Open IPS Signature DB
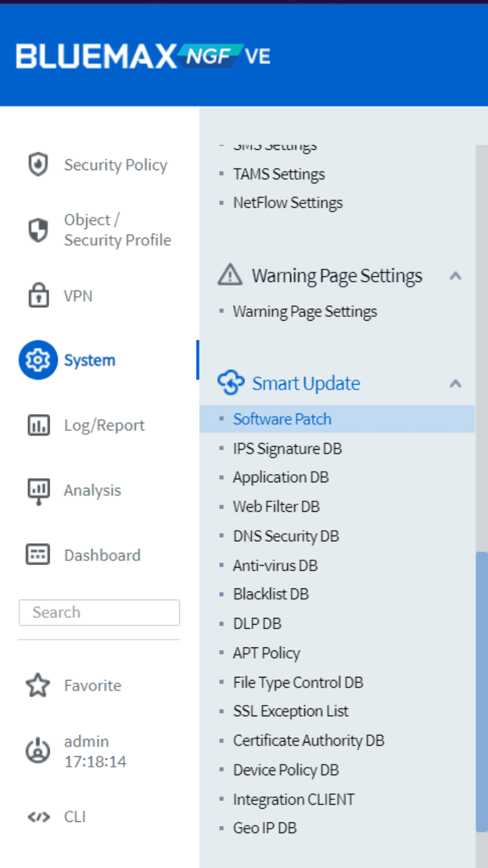Screen dimensions: 488x868 point(287,448)
